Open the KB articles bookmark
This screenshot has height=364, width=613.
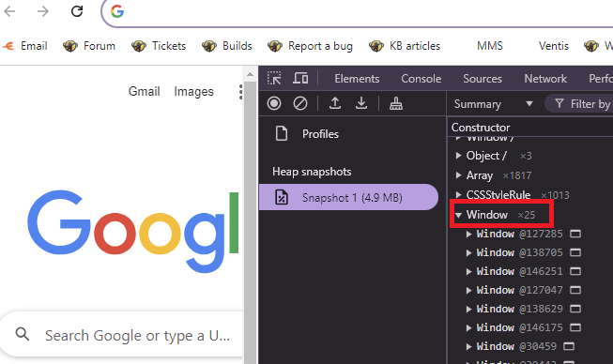point(405,46)
